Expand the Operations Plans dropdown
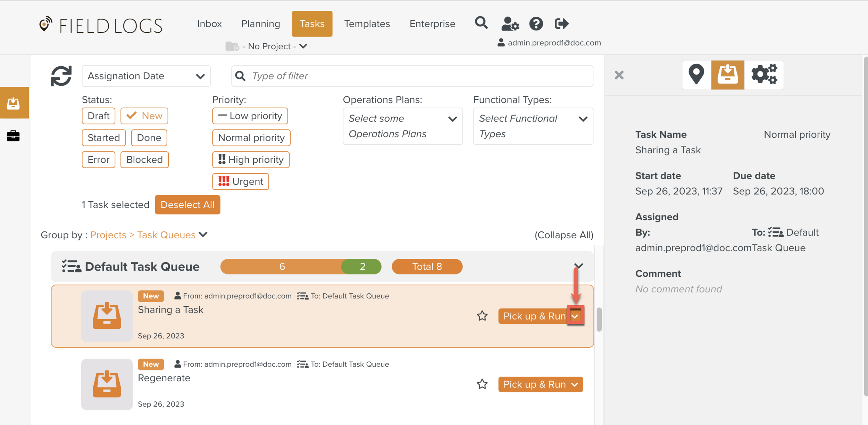Image resolution: width=868 pixels, height=425 pixels. point(402,126)
